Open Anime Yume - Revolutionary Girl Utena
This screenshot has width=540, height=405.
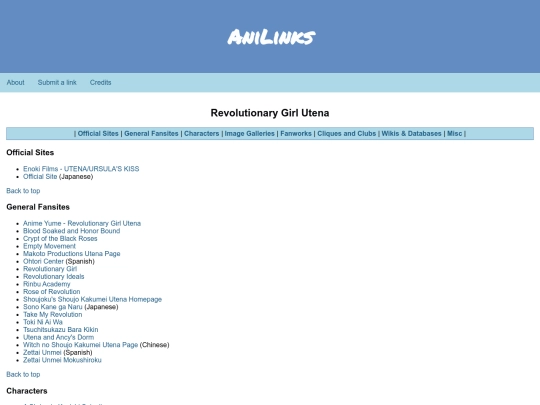point(82,224)
